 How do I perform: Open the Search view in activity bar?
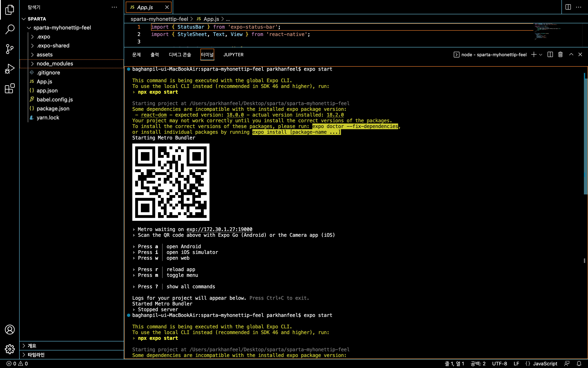click(x=10, y=29)
